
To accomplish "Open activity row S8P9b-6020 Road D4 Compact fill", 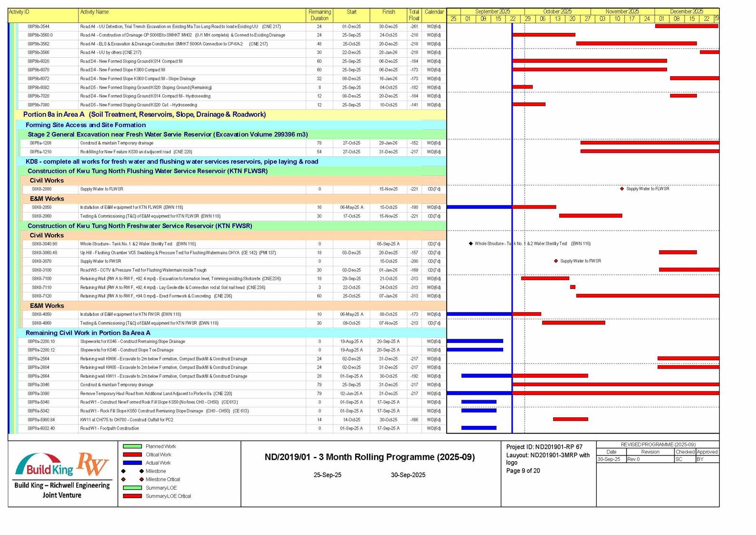I will [x=131, y=61].
